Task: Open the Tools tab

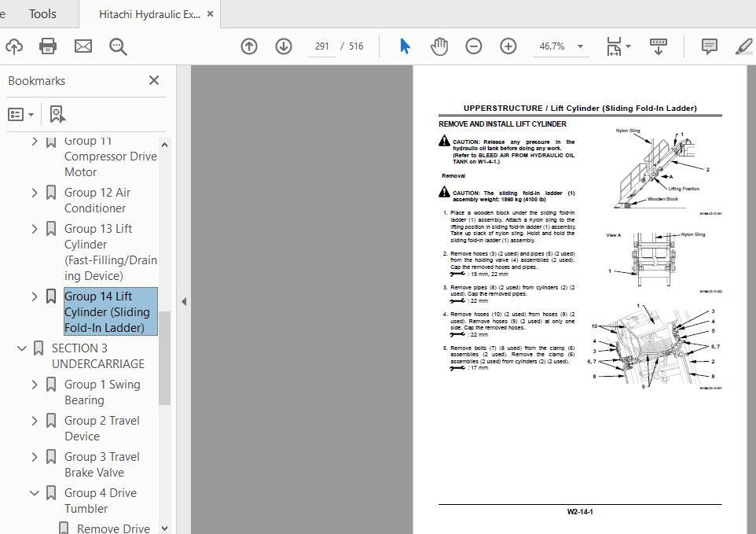Action: tap(42, 14)
